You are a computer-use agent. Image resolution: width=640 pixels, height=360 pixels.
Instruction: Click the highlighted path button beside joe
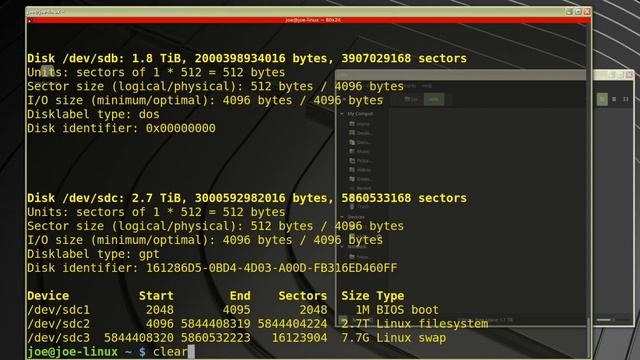(434, 99)
